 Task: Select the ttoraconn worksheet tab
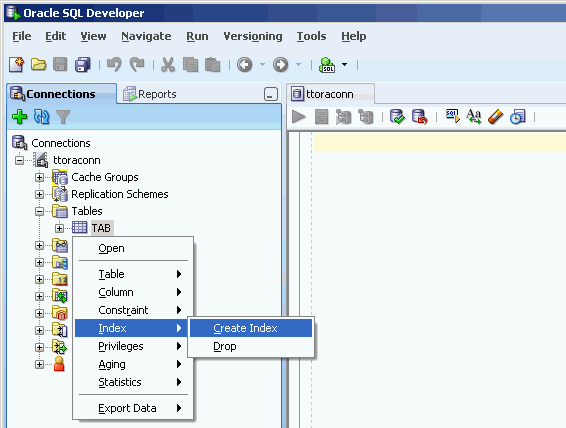tap(330, 94)
